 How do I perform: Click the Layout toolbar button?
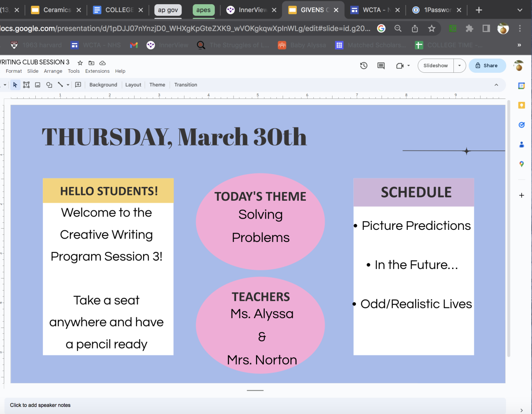(x=133, y=85)
